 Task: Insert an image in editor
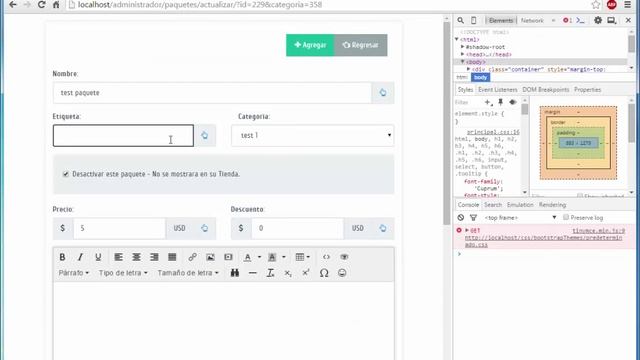coord(210,257)
